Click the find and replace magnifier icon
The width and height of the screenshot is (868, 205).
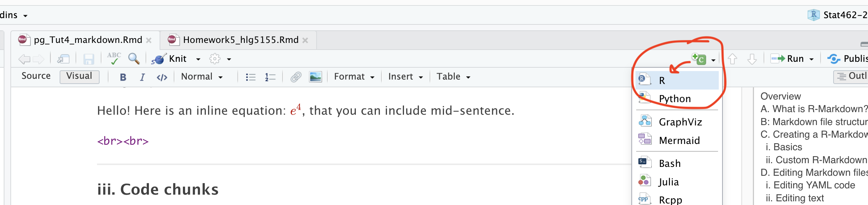point(134,58)
